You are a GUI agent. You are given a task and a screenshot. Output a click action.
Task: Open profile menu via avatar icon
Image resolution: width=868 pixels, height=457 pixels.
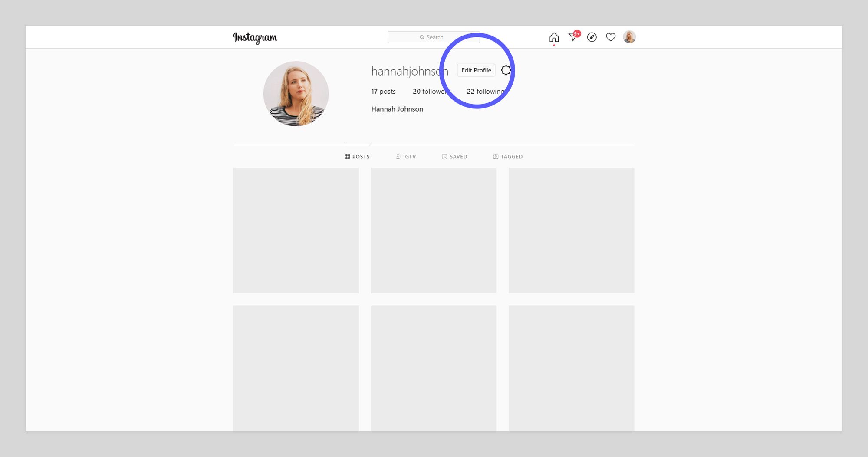pyautogui.click(x=629, y=37)
